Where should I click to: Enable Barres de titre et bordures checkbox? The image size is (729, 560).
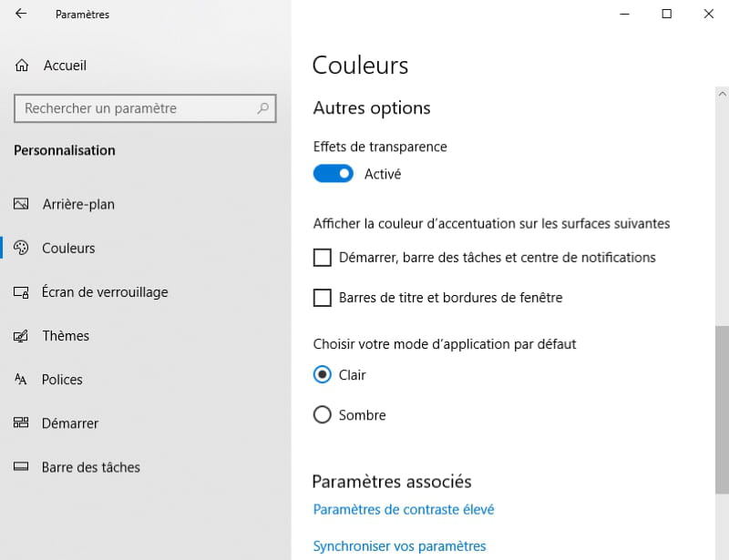tap(323, 298)
